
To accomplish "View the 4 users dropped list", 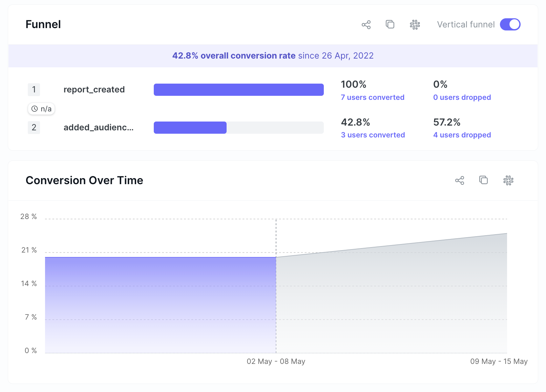I will pos(462,135).
